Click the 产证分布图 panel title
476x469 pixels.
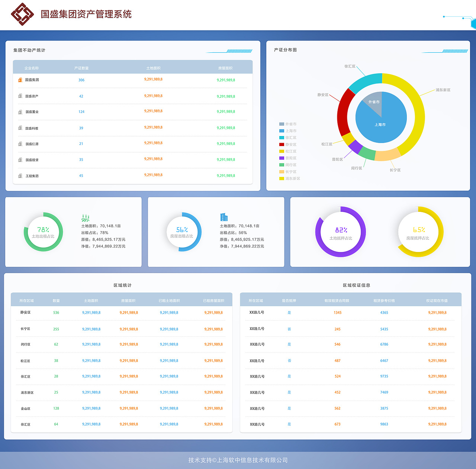pyautogui.click(x=285, y=50)
